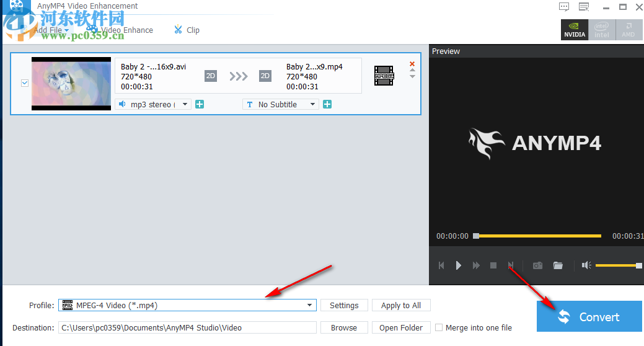Open the Video Enhance tool
Screen dimensions: 644x346
120,30
